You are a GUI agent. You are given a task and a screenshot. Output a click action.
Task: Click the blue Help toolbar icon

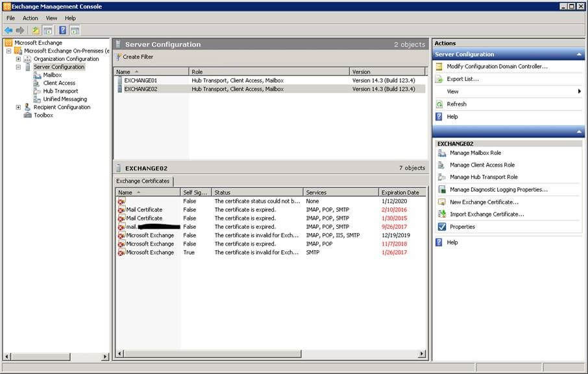(63, 30)
